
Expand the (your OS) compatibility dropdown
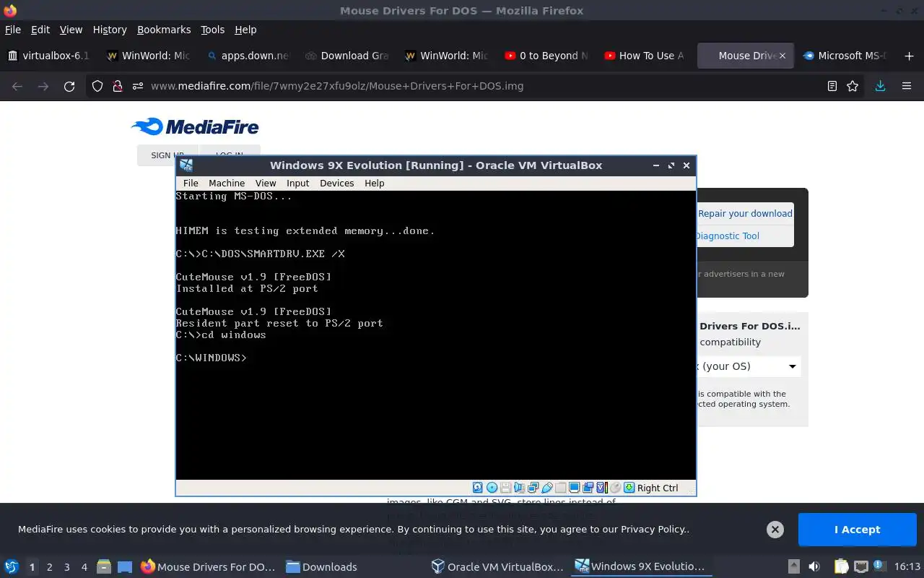[x=748, y=366]
